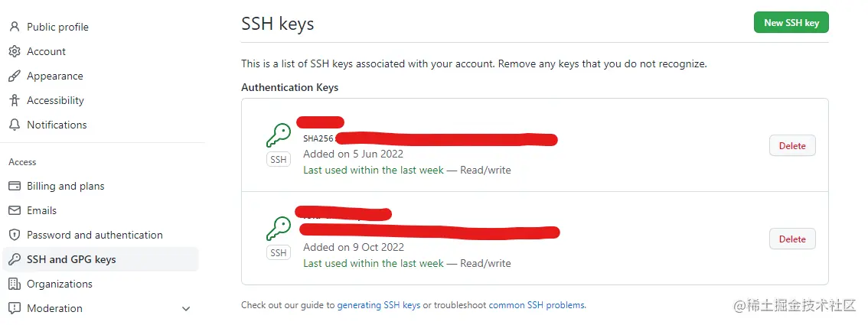This screenshot has width=868, height=325.
Task: Click the Password shield icon
Action: click(x=14, y=235)
